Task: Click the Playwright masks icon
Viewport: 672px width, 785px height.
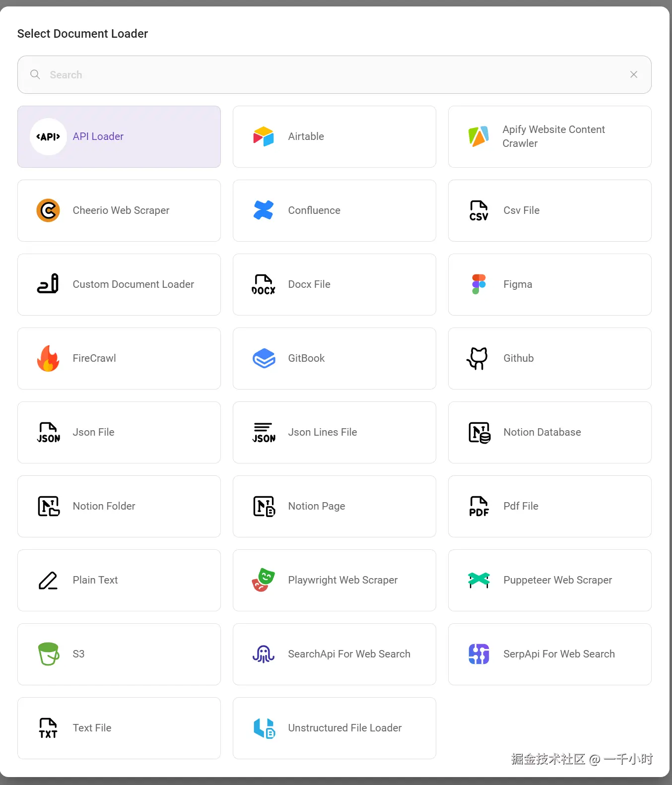Action: point(264,580)
